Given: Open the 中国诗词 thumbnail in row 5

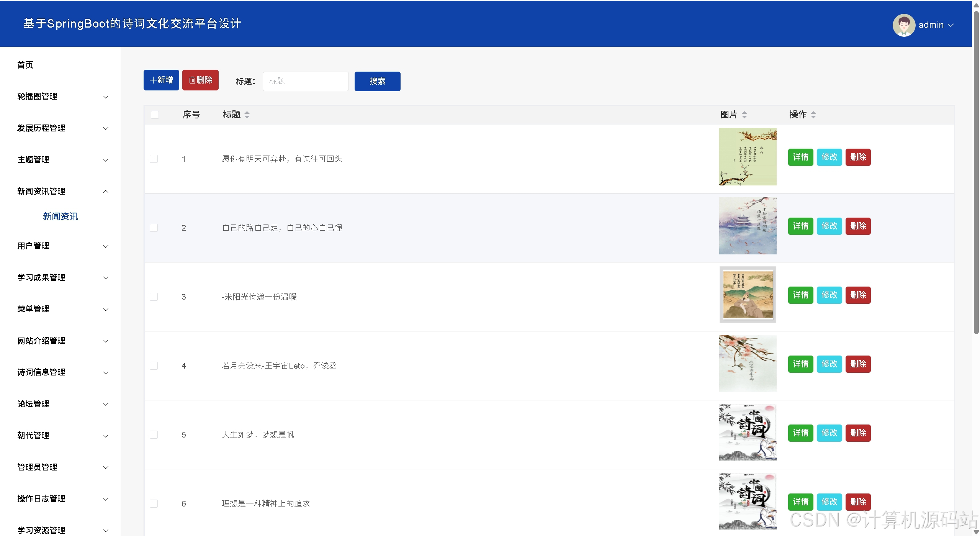Looking at the screenshot, I should (x=748, y=433).
